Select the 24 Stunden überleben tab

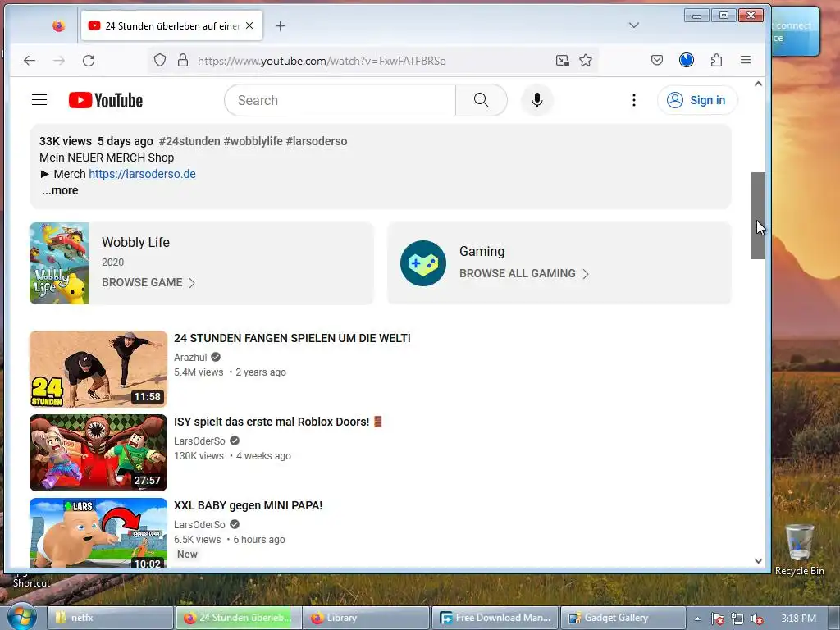pos(172,25)
